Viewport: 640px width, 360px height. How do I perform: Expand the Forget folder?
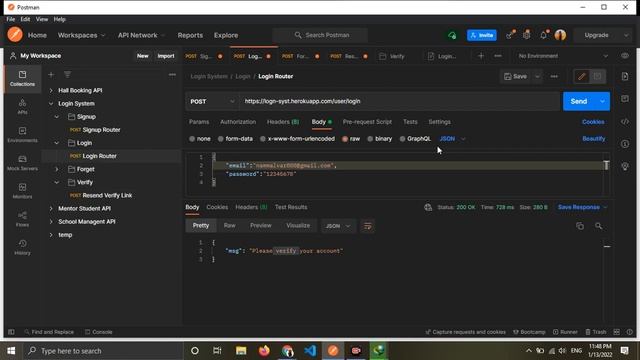[57, 169]
